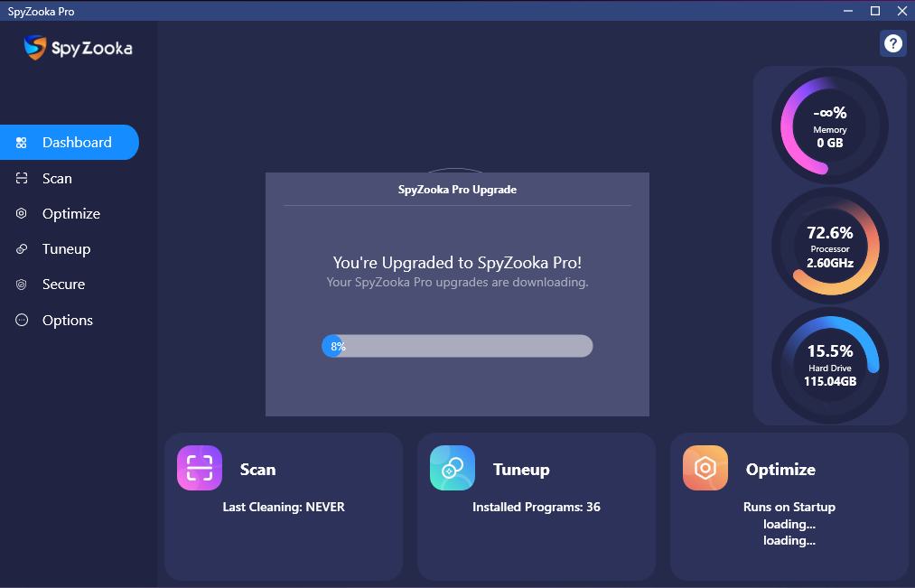
Task: Click the Options ellipsis icon in the sidebar
Action: point(22,320)
